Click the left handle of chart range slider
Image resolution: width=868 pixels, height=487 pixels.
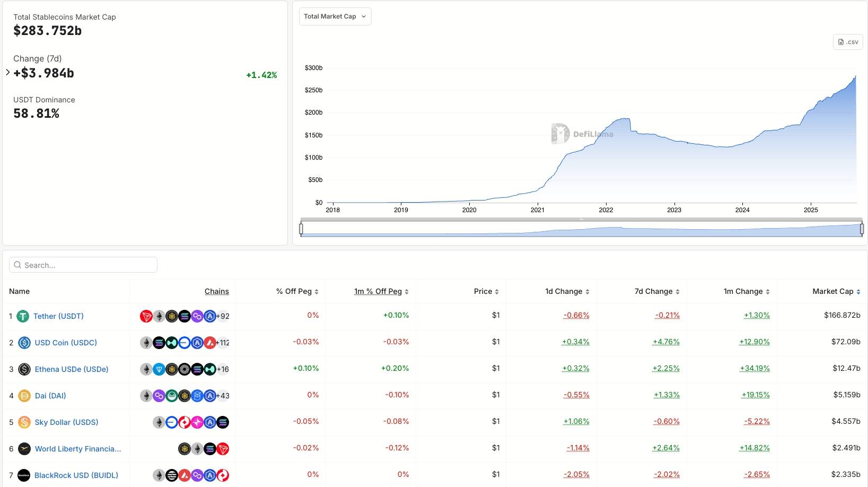point(301,229)
